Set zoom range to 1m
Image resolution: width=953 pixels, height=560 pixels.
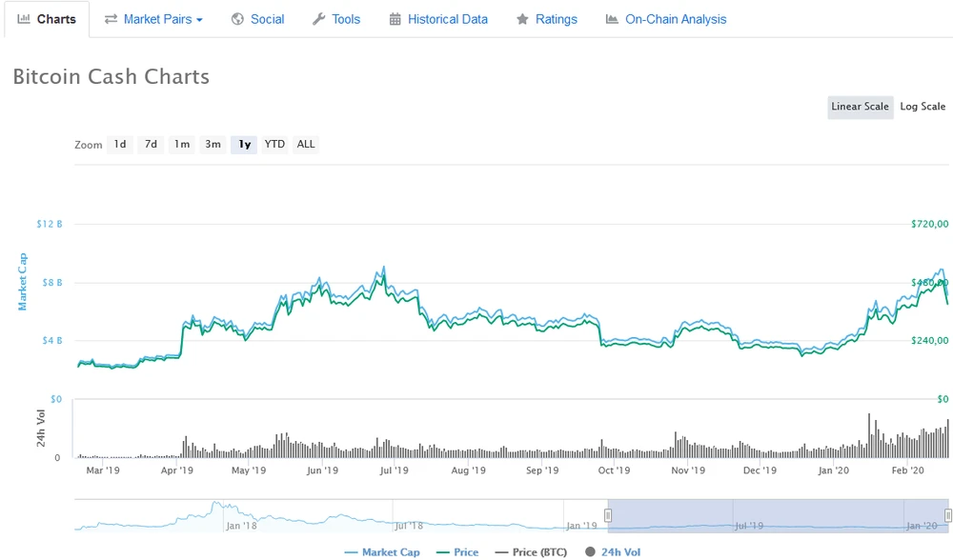182,145
